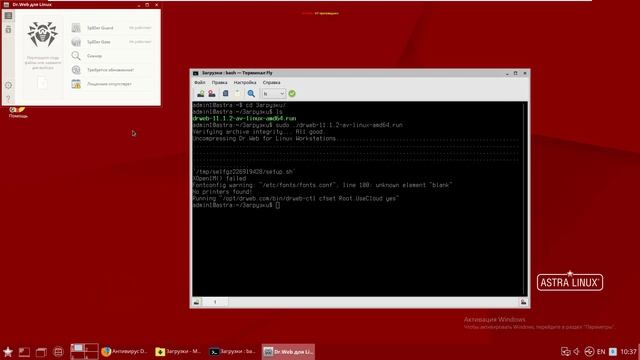Open the Помощь desktop shortcut
The height and width of the screenshot is (360, 640).
[x=18, y=112]
